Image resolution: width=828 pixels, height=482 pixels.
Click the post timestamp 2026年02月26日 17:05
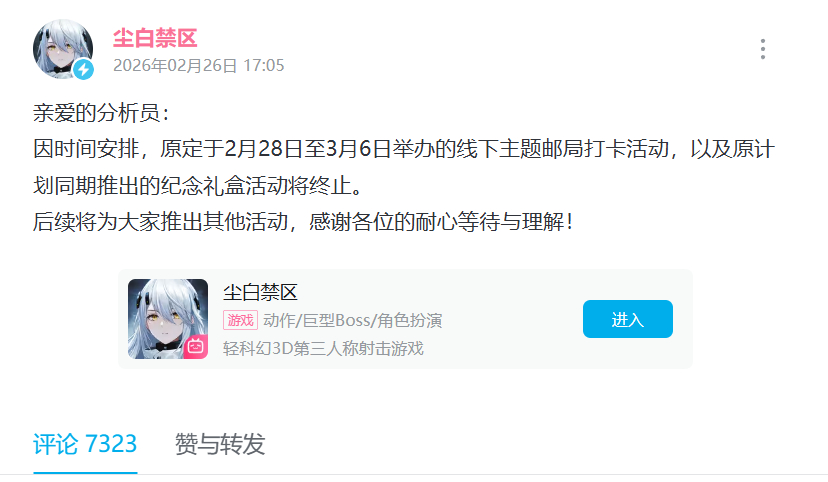199,65
